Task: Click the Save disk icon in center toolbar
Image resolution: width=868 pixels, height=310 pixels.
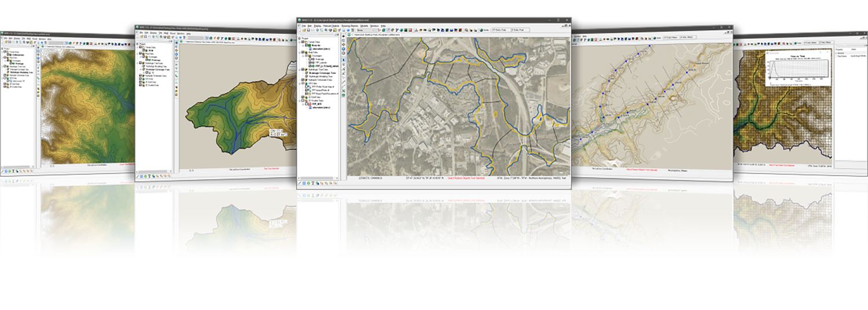Action: 308,30
